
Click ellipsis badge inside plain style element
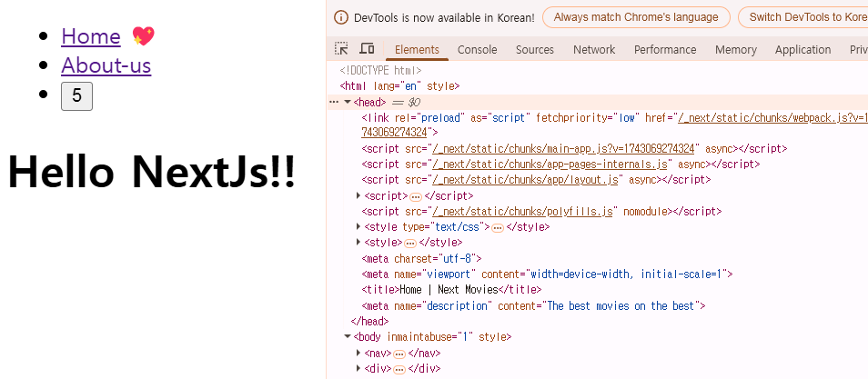[x=410, y=244]
